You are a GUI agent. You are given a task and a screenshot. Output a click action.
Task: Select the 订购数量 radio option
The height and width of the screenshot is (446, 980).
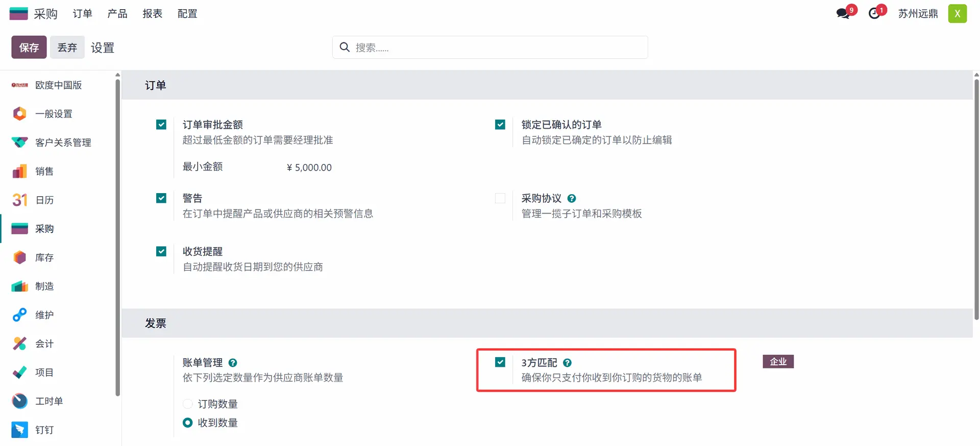pyautogui.click(x=188, y=404)
